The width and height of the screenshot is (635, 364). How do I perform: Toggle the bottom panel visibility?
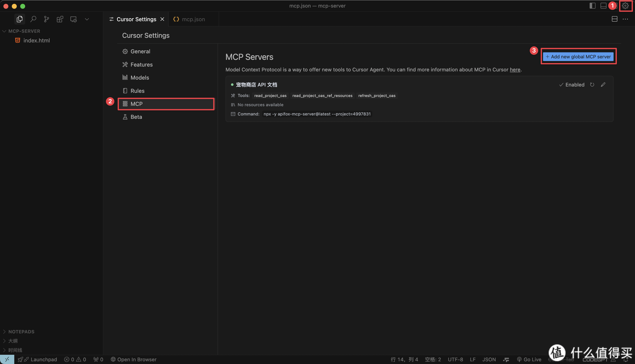coord(603,6)
